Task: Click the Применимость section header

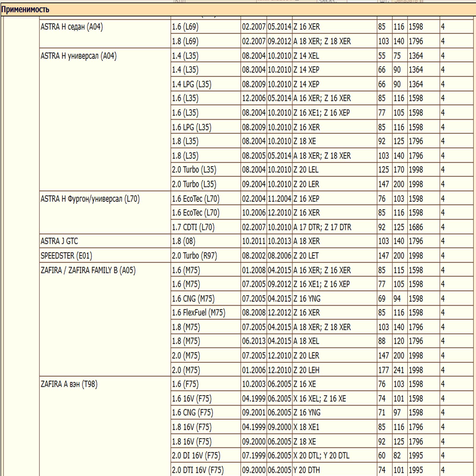Action: [25, 10]
